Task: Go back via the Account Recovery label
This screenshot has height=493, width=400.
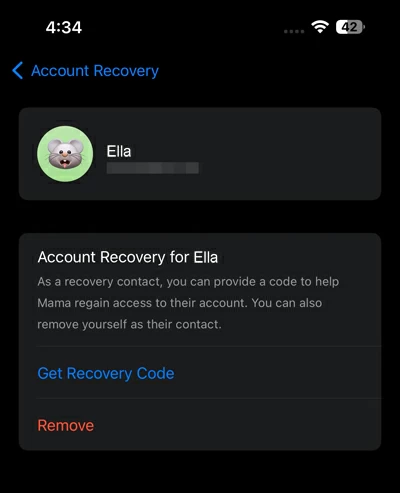Action: click(x=95, y=71)
